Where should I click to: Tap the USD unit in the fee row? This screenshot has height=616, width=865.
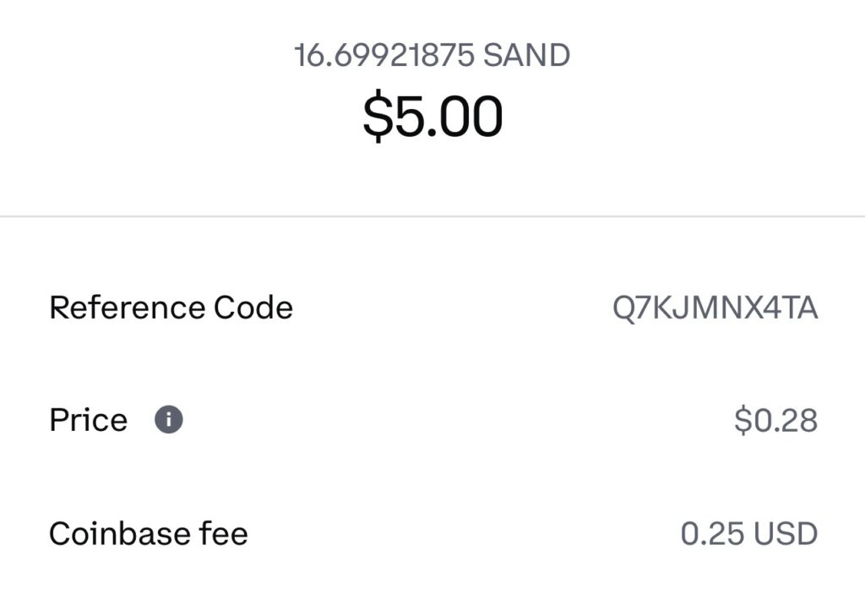786,534
